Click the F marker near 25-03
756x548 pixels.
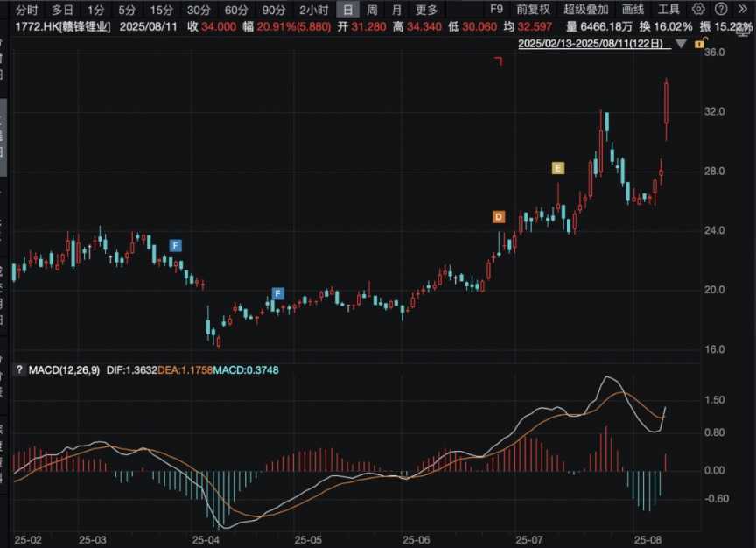[175, 244]
